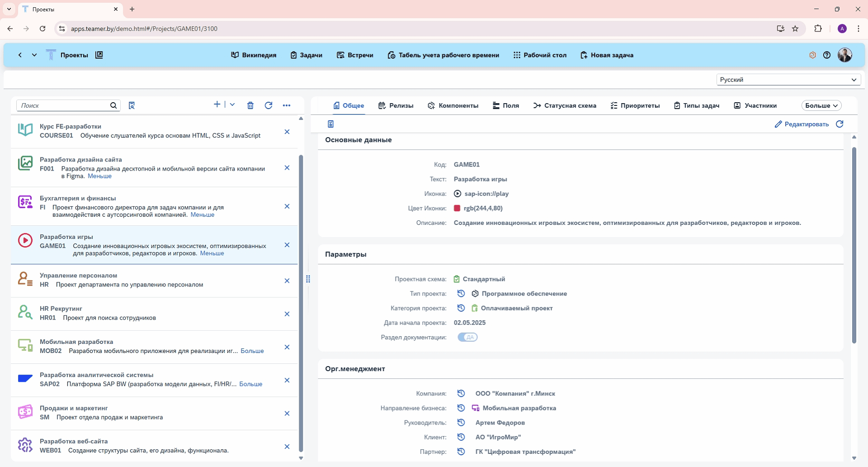This screenshot has height=467, width=868.
Task: Toggle the Раздел документации switch
Action: (x=467, y=337)
